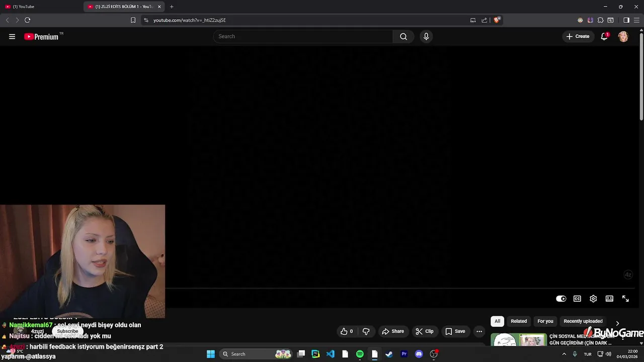Dislike the video with thumbs down
This screenshot has width=644, height=362.
366,331
